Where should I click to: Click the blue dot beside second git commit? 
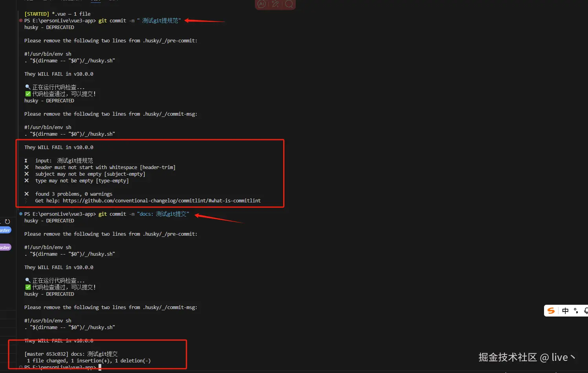click(21, 214)
